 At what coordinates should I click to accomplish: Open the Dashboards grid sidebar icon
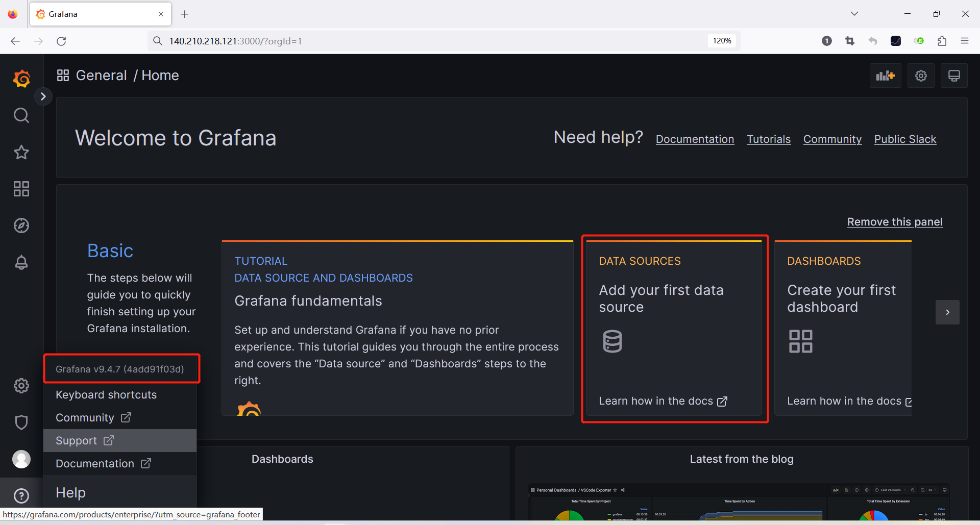(21, 189)
